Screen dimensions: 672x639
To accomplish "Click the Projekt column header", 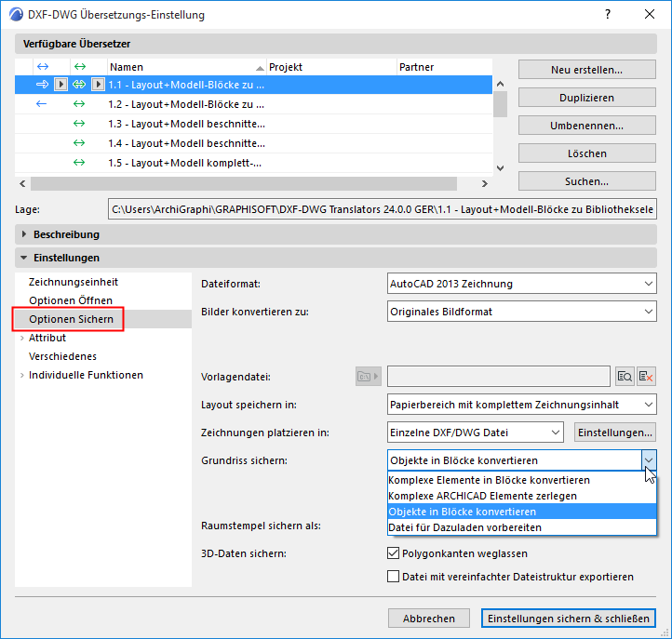I will click(331, 67).
